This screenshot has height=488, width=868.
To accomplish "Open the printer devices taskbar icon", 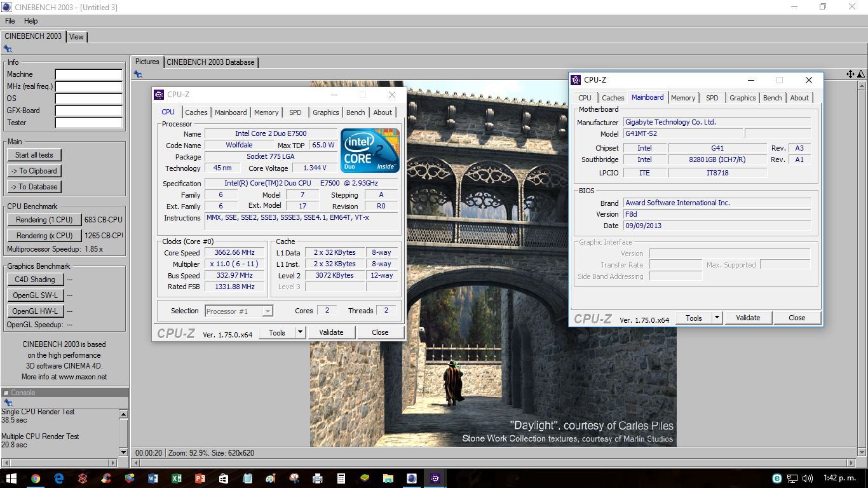I will [318, 478].
